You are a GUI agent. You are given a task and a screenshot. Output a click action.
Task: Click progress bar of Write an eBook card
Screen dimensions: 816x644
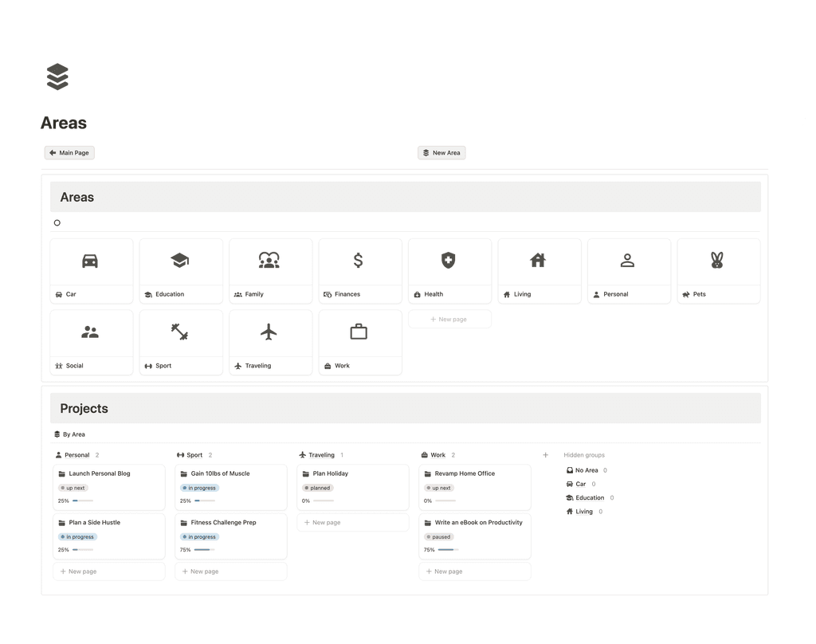coord(449,550)
